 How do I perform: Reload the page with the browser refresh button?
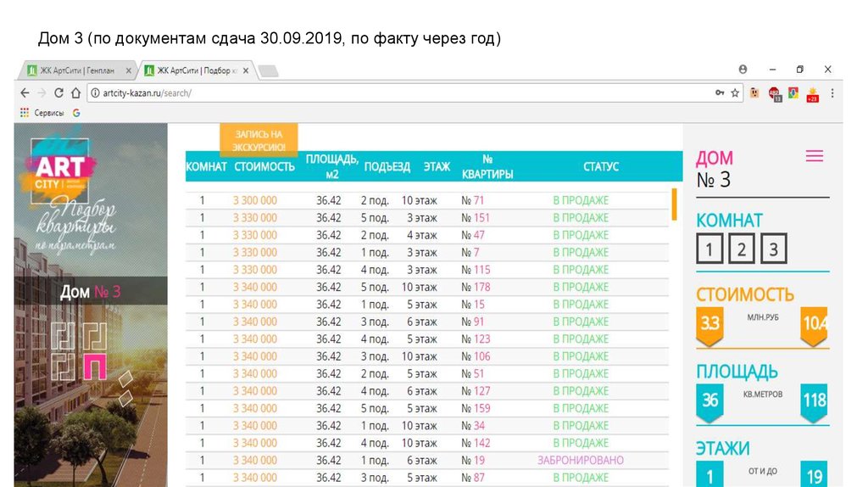[58, 93]
